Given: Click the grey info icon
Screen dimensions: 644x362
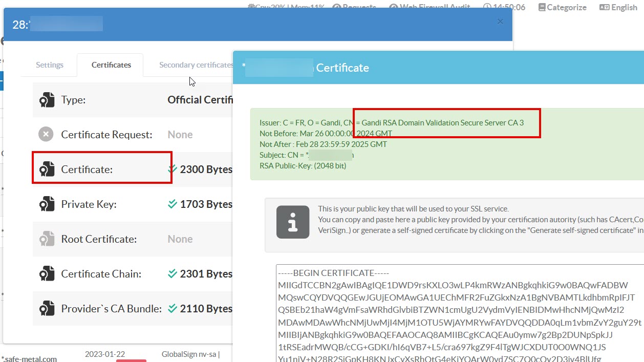Looking at the screenshot, I should 293,222.
